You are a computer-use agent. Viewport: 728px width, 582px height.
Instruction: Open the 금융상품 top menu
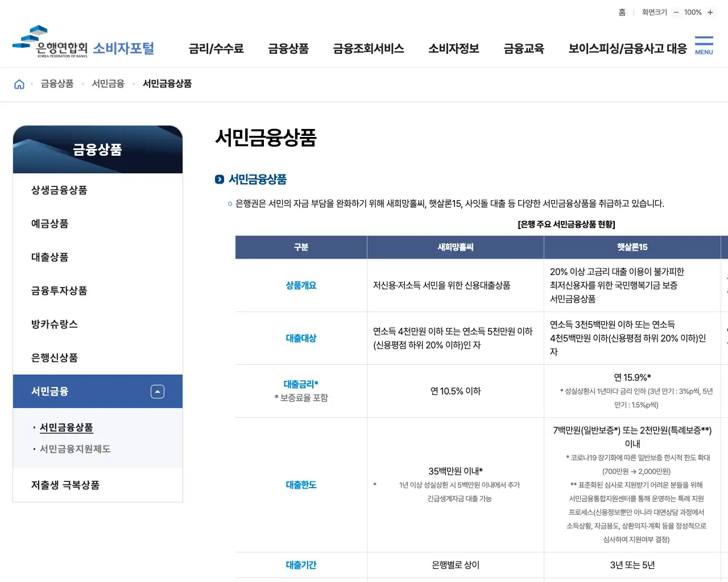pyautogui.click(x=288, y=49)
